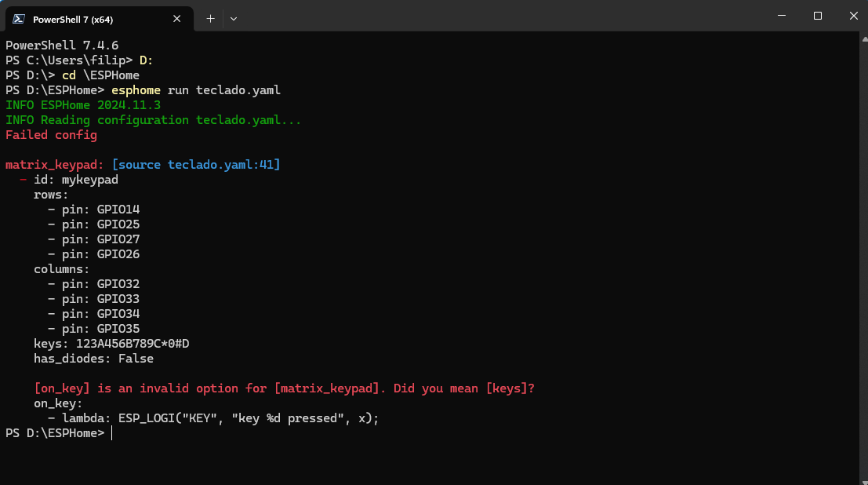This screenshot has height=485, width=868.
Task: Click the red "Failed config" line
Action: pyautogui.click(x=51, y=135)
